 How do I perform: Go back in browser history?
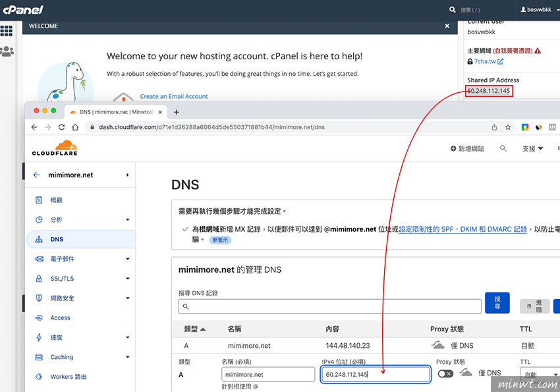[34, 127]
